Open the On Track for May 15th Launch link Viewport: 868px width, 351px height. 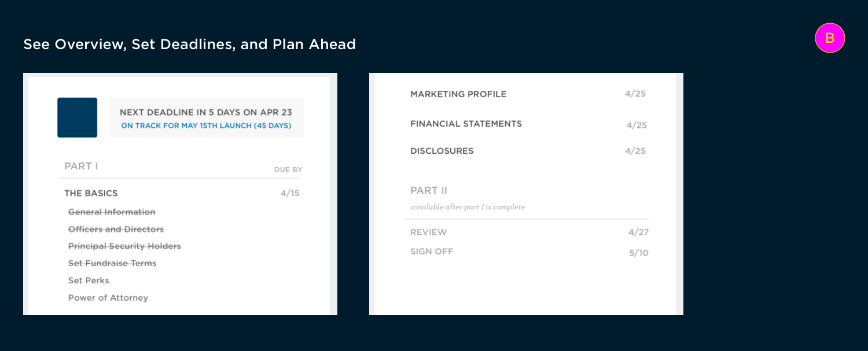[x=206, y=125]
